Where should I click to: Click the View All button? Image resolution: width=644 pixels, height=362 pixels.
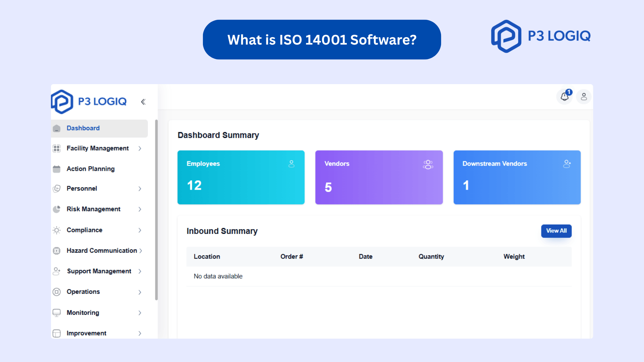pos(556,231)
